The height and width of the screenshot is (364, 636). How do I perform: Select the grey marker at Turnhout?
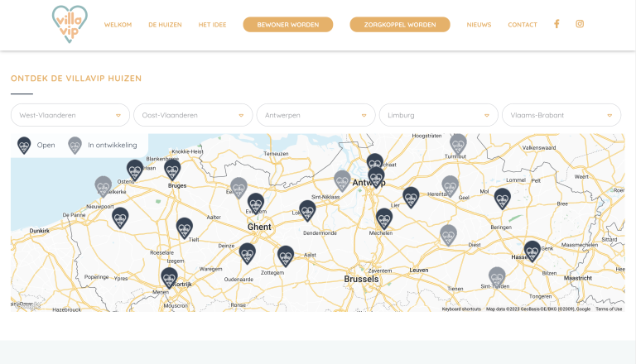458,145
